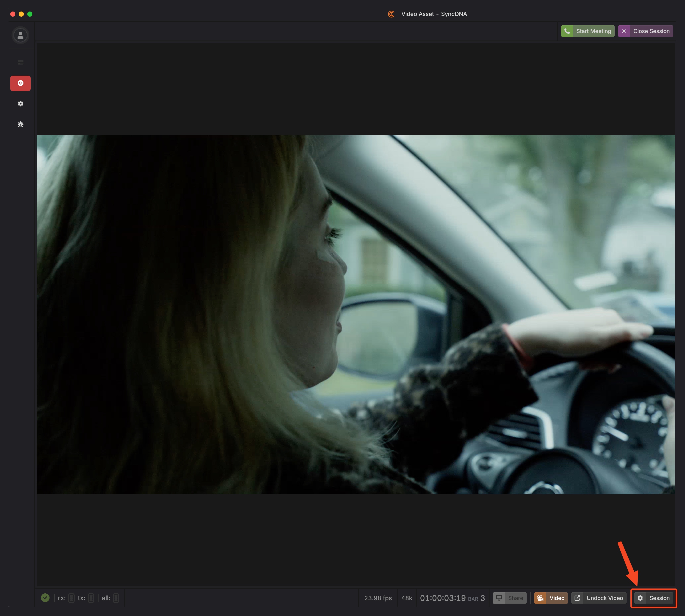Click the 01:00:03:19 timecode display

coord(443,598)
